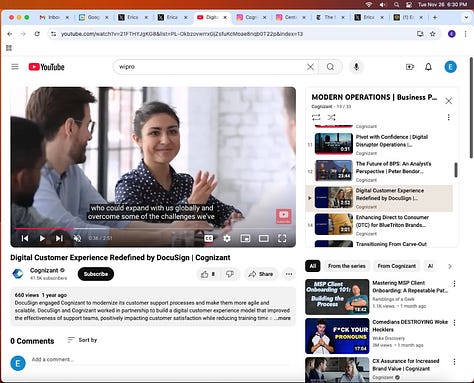Open Pivot with Confidence playlist video
The width and height of the screenshot is (474, 383).
380,144
